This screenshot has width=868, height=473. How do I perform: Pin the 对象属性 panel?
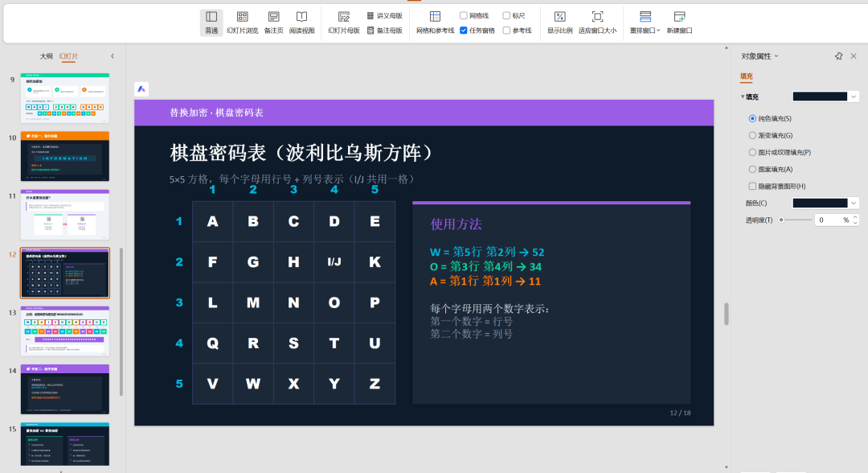[838, 56]
